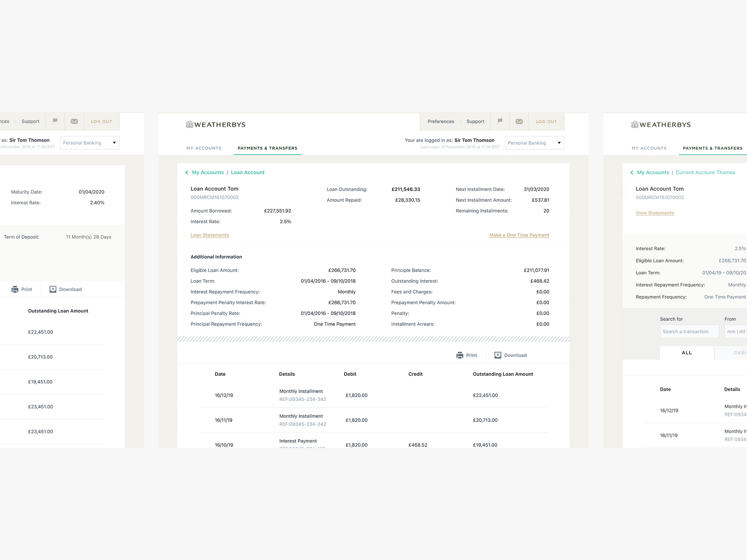Click the flag icon in center header
Viewport: 747px width, 560px height.
click(500, 121)
